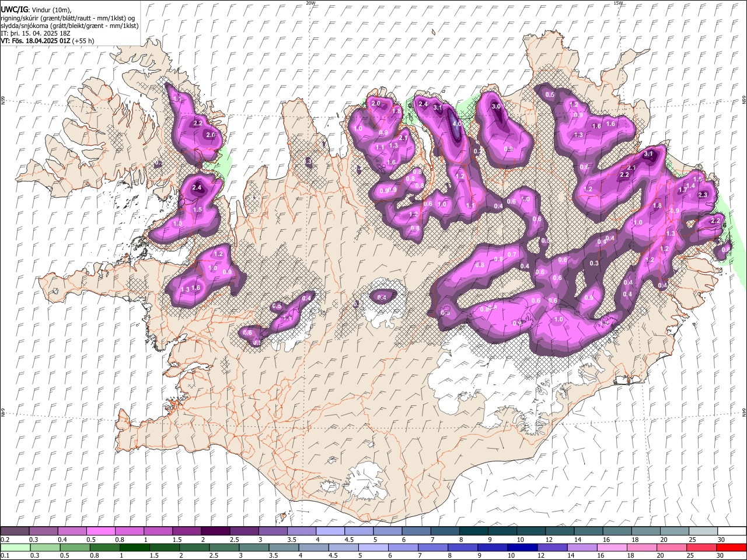
Task: Click the 'VT: Fös. 18.04.2025 01Z (+55 h)' line
Action: [47, 41]
